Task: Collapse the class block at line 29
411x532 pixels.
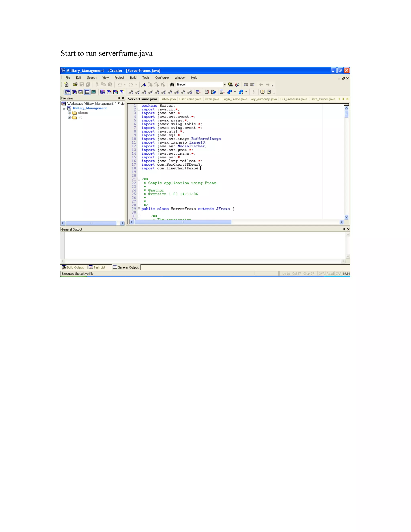Action: click(139, 209)
